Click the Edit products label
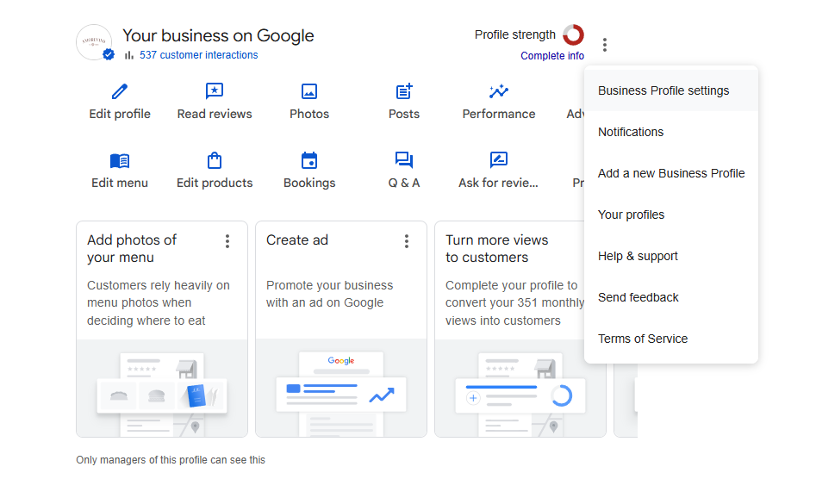This screenshot has width=816, height=504. (215, 184)
